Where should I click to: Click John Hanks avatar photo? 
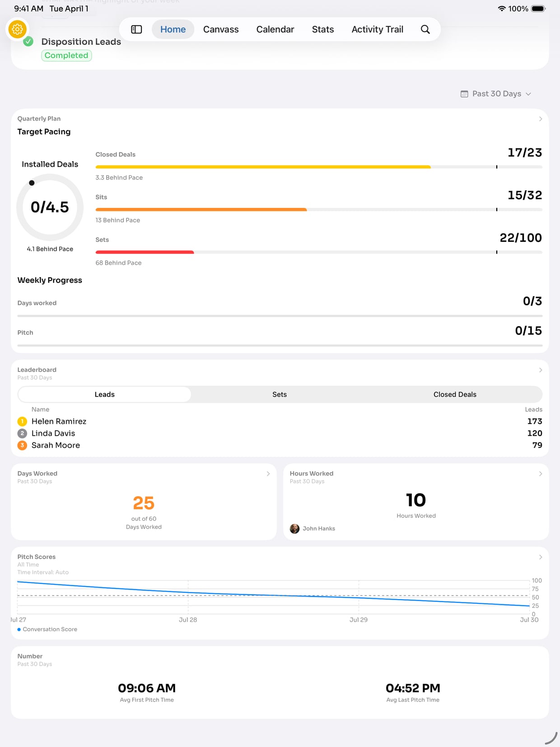[294, 529]
